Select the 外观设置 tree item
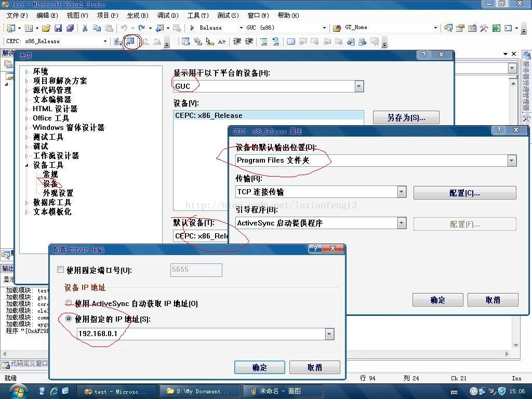This screenshot has width=532, height=399. pyautogui.click(x=58, y=193)
